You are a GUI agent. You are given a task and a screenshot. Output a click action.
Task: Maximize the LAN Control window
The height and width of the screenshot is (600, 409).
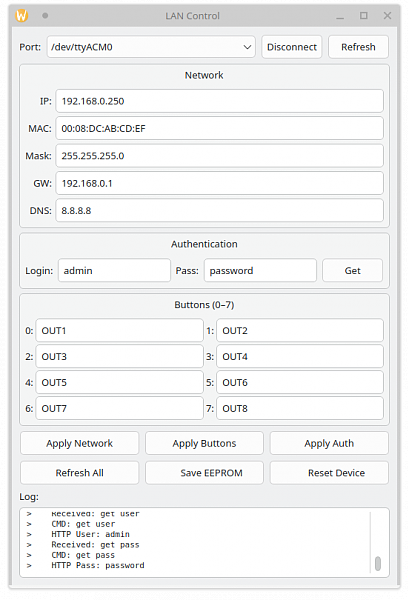(363, 16)
